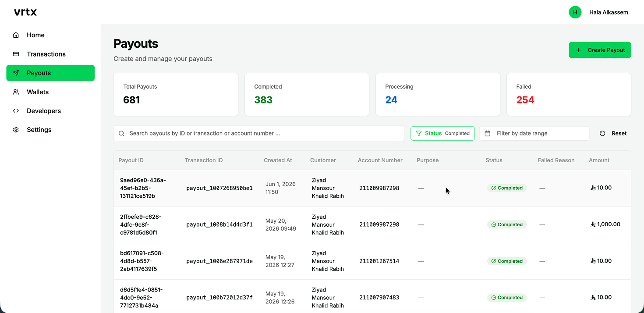Click 'Create and manage your payouts' subtitle
Viewport: 644px width, 313px height.
pyautogui.click(x=163, y=59)
